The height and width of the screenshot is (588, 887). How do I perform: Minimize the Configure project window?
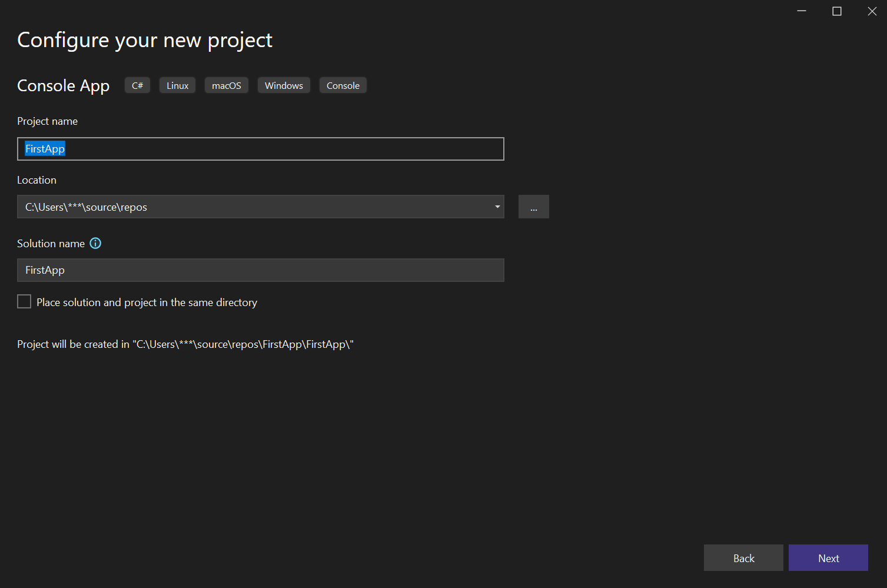pos(800,11)
